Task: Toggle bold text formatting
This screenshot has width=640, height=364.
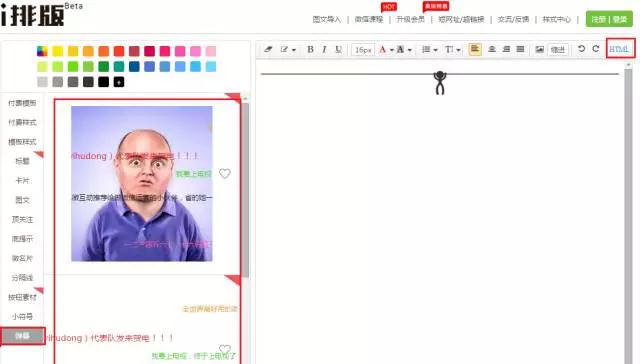Action: pos(310,49)
